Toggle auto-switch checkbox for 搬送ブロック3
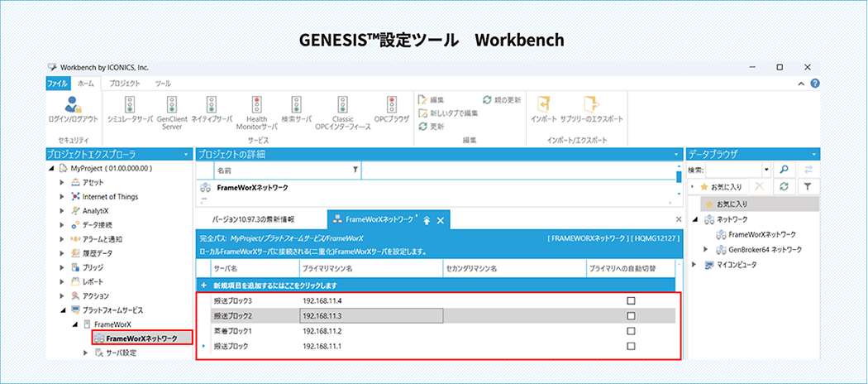This screenshot has width=868, height=384. click(631, 301)
